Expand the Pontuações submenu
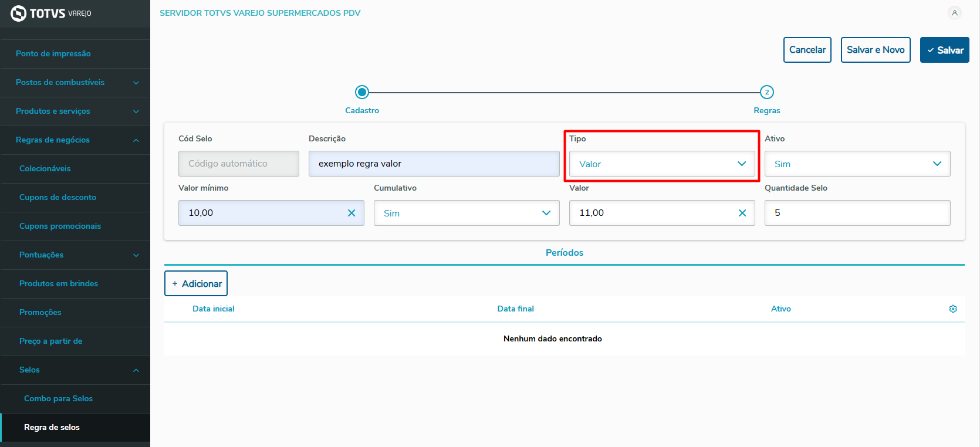Image resolution: width=980 pixels, height=447 pixels. click(75, 255)
